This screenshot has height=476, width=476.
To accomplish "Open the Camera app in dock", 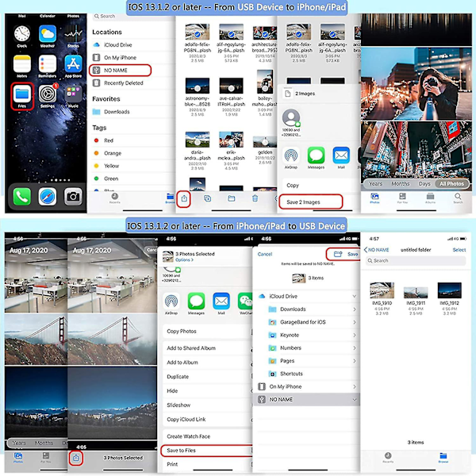I will pos(73,197).
